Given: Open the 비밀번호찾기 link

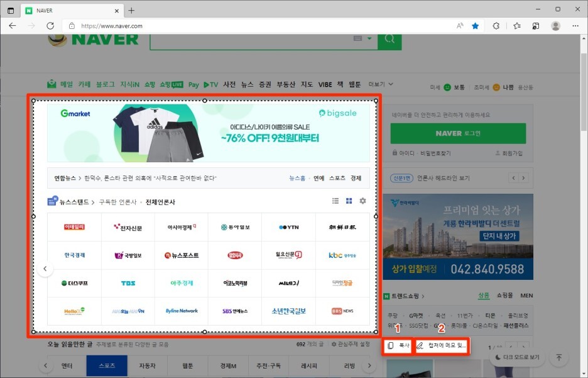Looking at the screenshot, I should (x=435, y=153).
